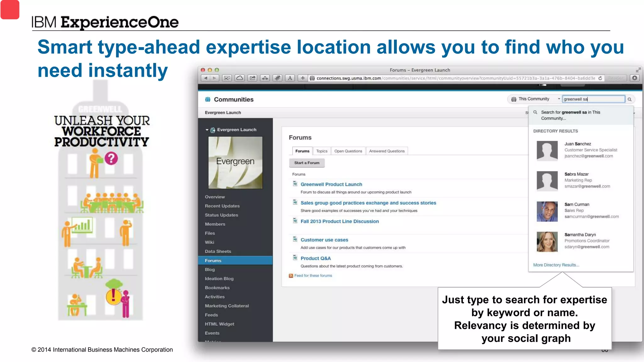The image size is (644, 362).
Task: Click forum icon beside Product Q&A
Action: pos(295,258)
